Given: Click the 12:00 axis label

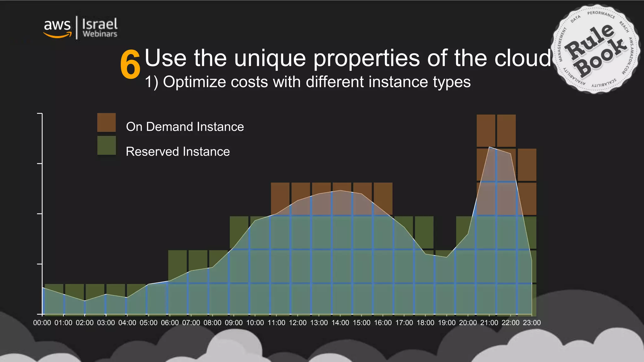Looking at the screenshot, I should tap(297, 323).
